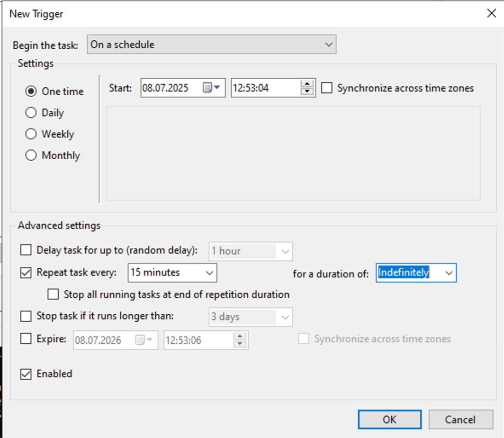Enable Stop all running tasks checkbox

coord(54,294)
